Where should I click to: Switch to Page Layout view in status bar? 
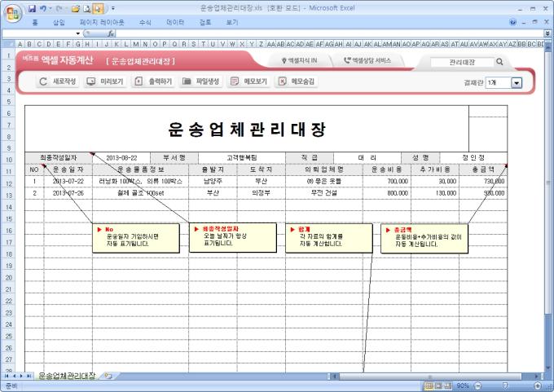click(438, 385)
